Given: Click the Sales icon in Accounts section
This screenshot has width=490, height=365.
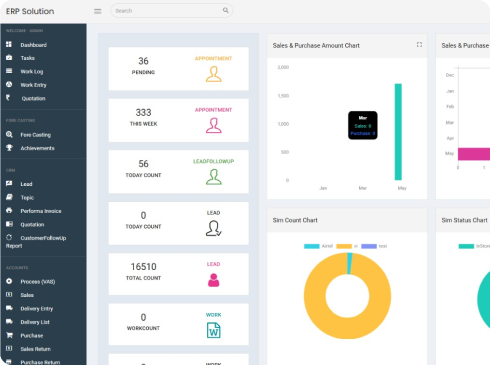Looking at the screenshot, I should (9, 295).
